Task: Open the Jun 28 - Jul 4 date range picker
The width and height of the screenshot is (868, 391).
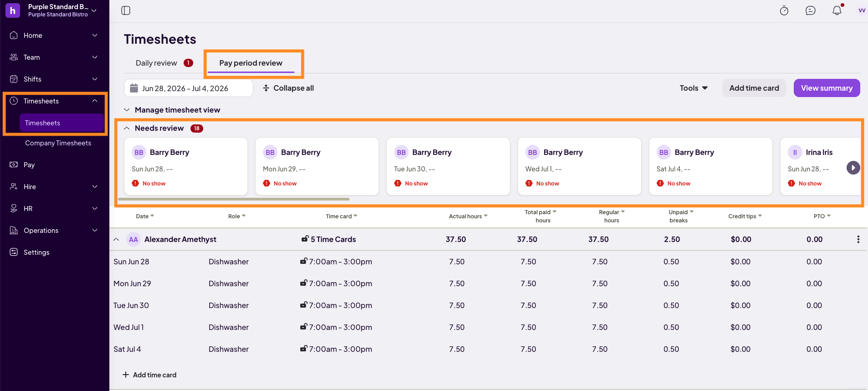Action: [189, 88]
